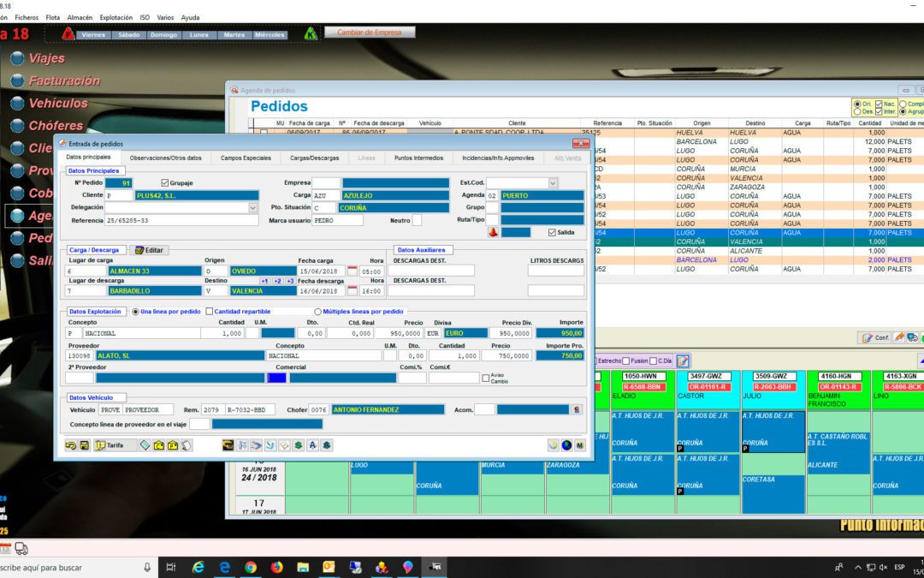Select Múltiples líneas por pedido radio option
Viewport: 924px width, 578px height.
click(x=317, y=312)
